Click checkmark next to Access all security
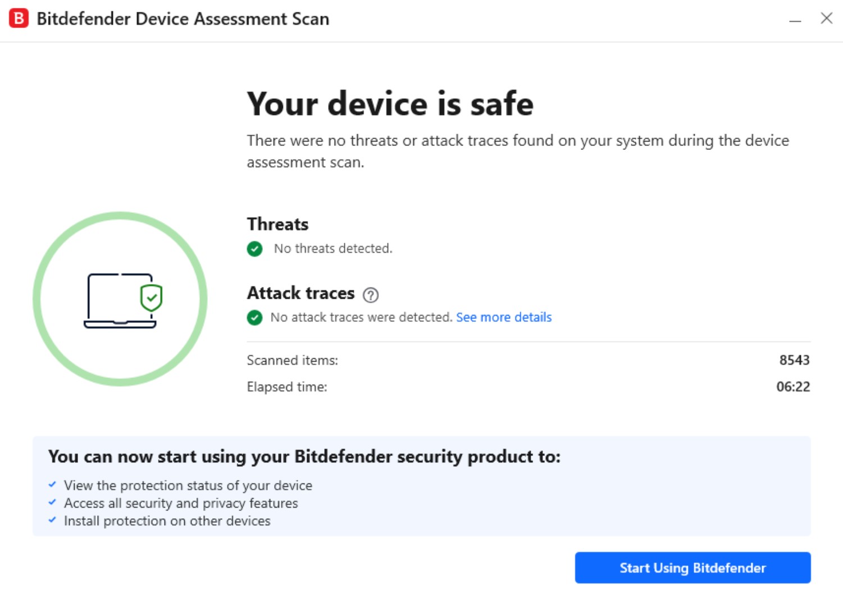 pyautogui.click(x=52, y=503)
